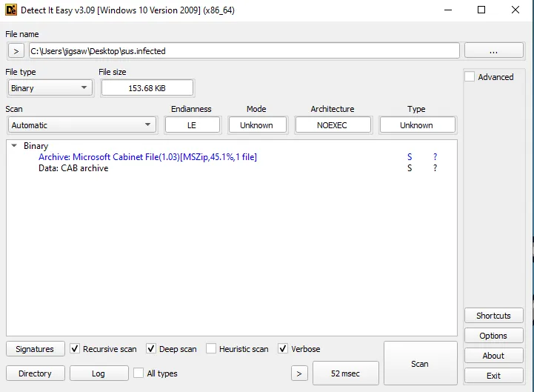Uncheck the Recursive scan checkbox
Screen dimensions: 534x392
coord(75,349)
